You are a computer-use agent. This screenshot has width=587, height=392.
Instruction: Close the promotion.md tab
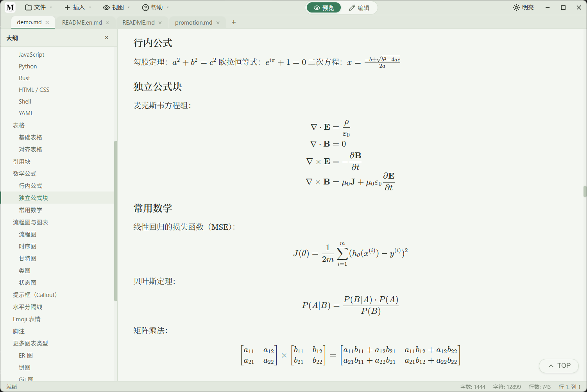[x=218, y=23]
